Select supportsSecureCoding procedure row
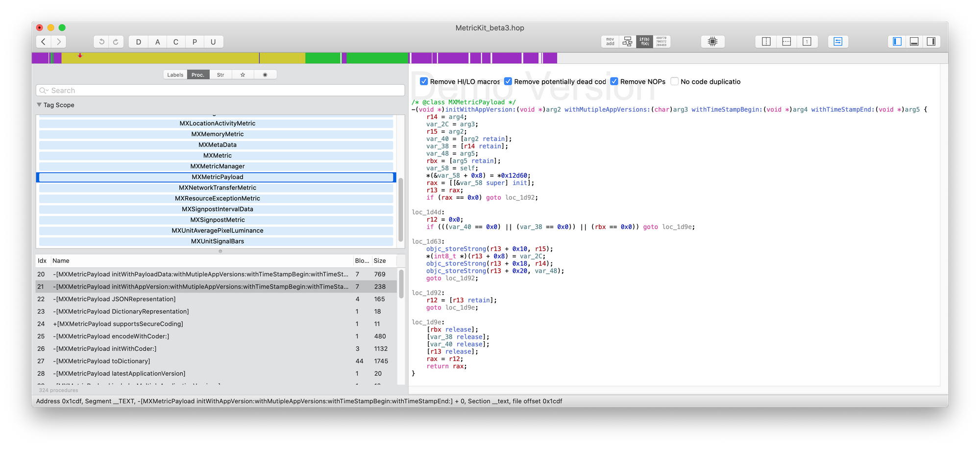Image resolution: width=980 pixels, height=449 pixels. click(216, 324)
